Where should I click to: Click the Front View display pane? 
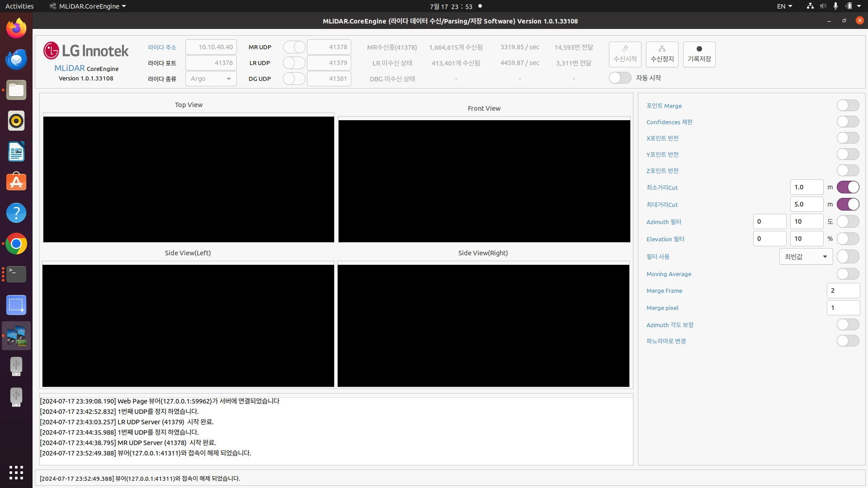click(484, 181)
